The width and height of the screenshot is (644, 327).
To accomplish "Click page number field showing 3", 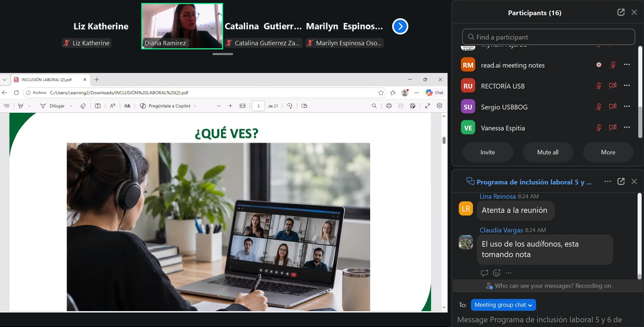I will tap(258, 106).
